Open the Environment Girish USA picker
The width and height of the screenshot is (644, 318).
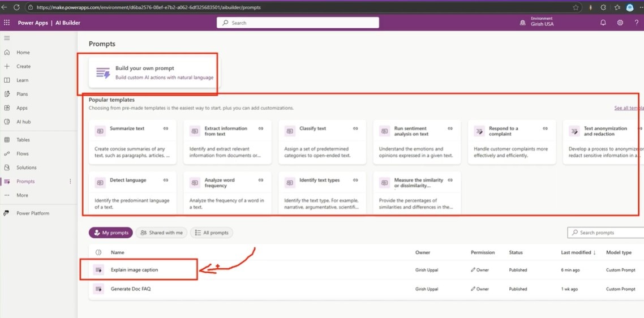(x=538, y=23)
